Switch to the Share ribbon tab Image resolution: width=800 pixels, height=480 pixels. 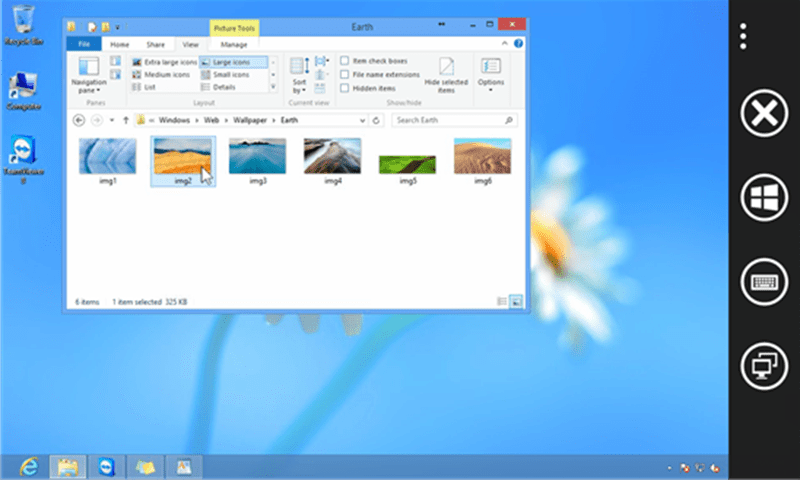(x=156, y=44)
